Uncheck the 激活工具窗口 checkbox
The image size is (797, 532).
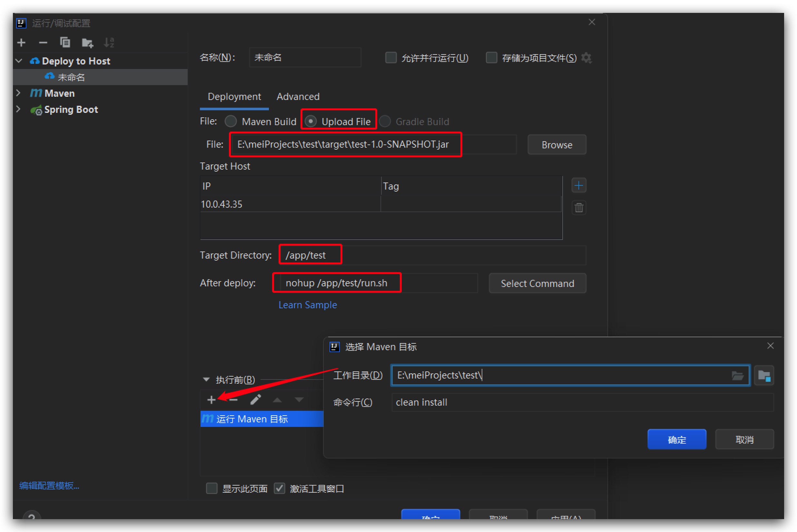(279, 488)
